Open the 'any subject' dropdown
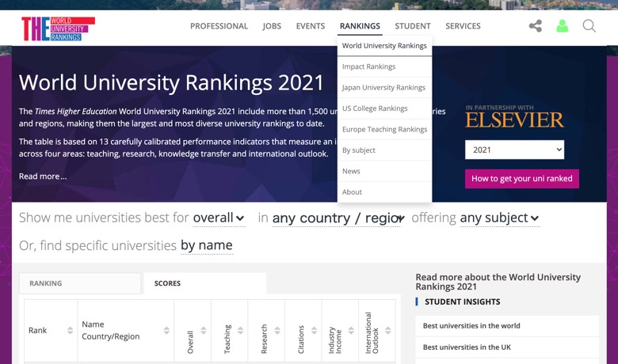This screenshot has width=618, height=364. tap(499, 218)
